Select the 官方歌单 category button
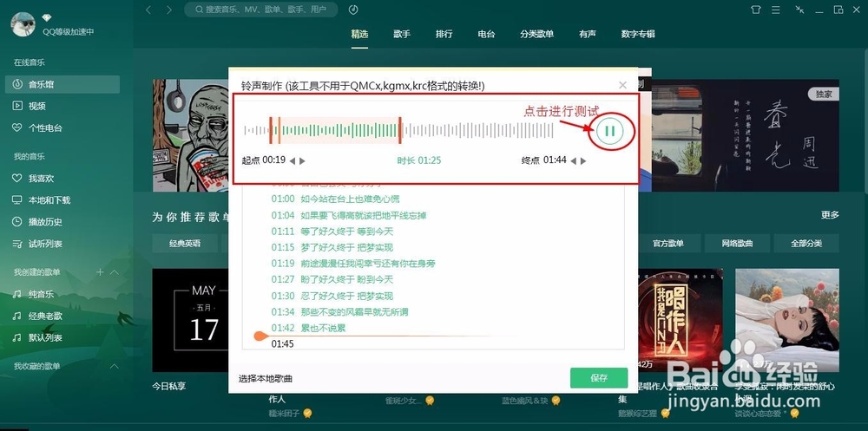The image size is (868, 431). [668, 243]
